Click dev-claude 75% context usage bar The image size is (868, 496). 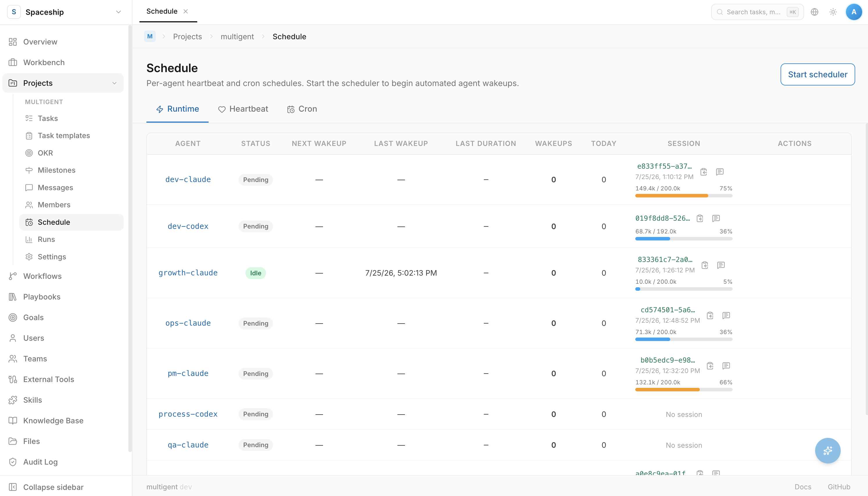[684, 196]
